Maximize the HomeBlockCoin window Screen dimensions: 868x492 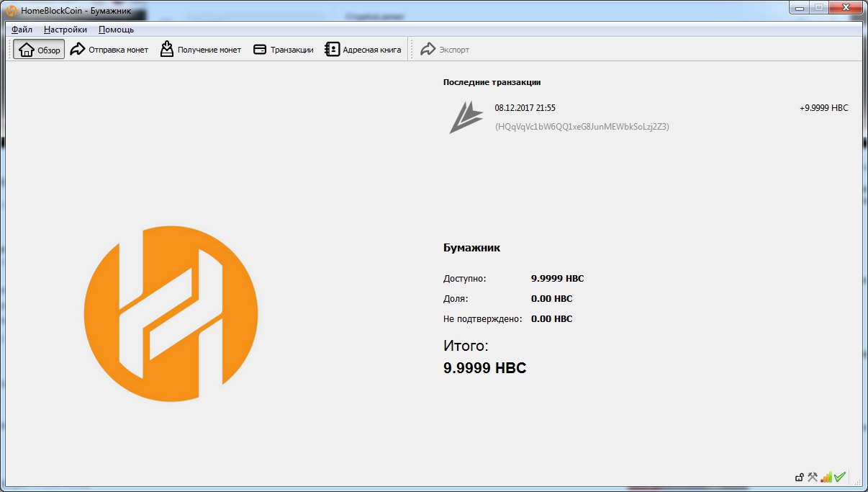point(819,7)
